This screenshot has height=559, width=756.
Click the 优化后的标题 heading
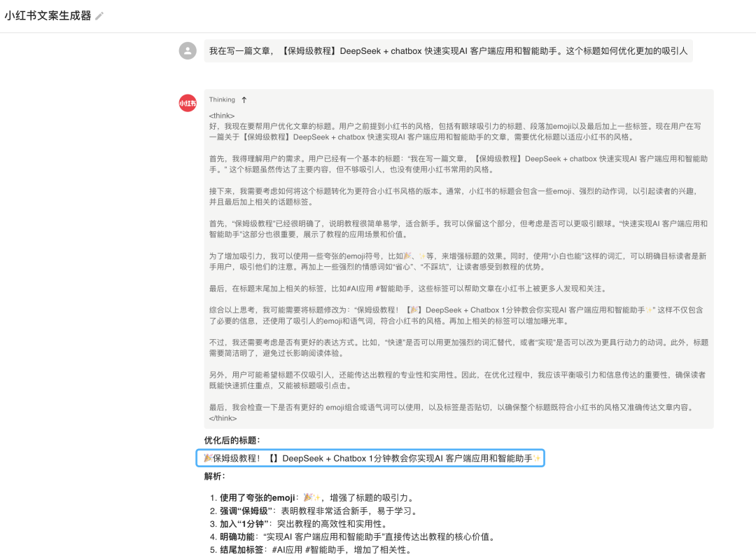(x=232, y=440)
